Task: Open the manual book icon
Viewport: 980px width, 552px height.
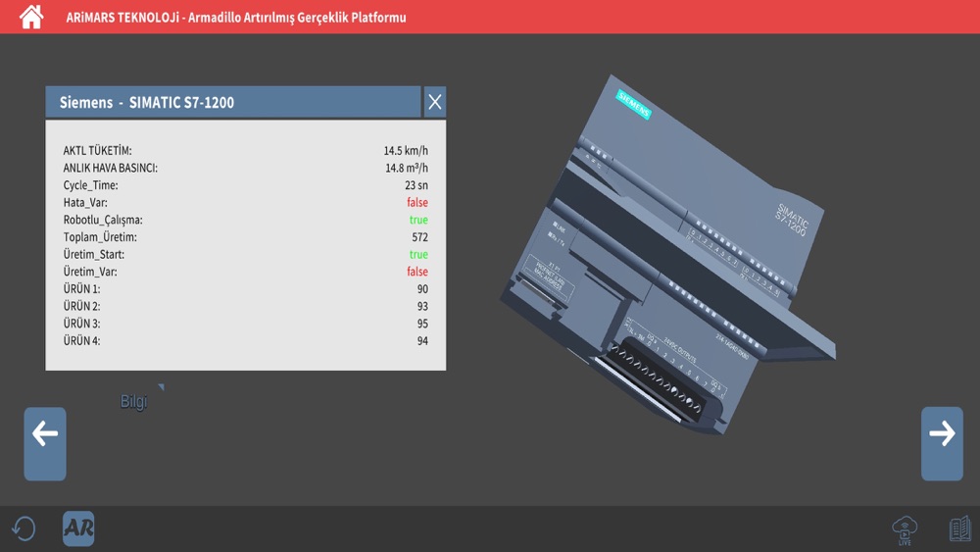Action: pos(960,528)
